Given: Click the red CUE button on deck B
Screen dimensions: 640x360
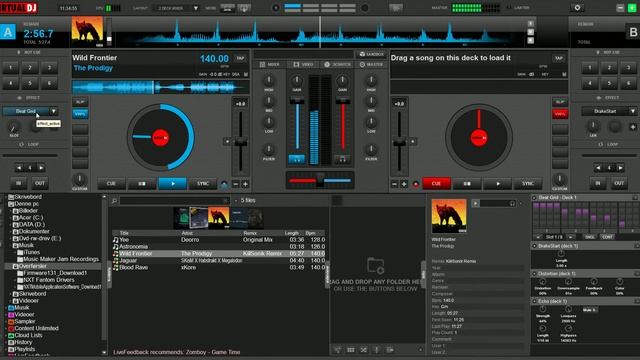Looking at the screenshot, I should [436, 184].
